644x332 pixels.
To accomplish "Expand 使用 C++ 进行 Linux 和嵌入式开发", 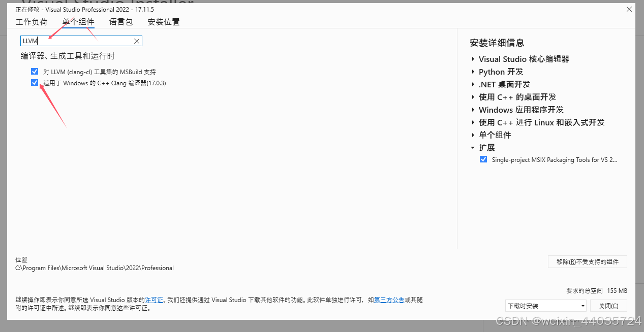I will tap(473, 122).
